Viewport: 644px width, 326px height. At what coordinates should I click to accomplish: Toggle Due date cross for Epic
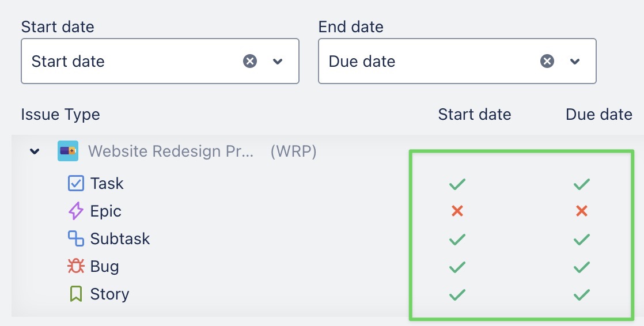pyautogui.click(x=582, y=211)
